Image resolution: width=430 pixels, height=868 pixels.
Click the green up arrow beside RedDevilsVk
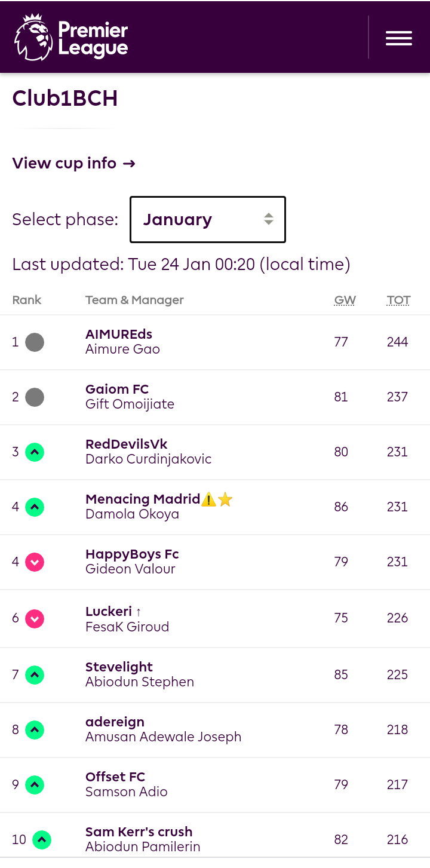pos(35,452)
